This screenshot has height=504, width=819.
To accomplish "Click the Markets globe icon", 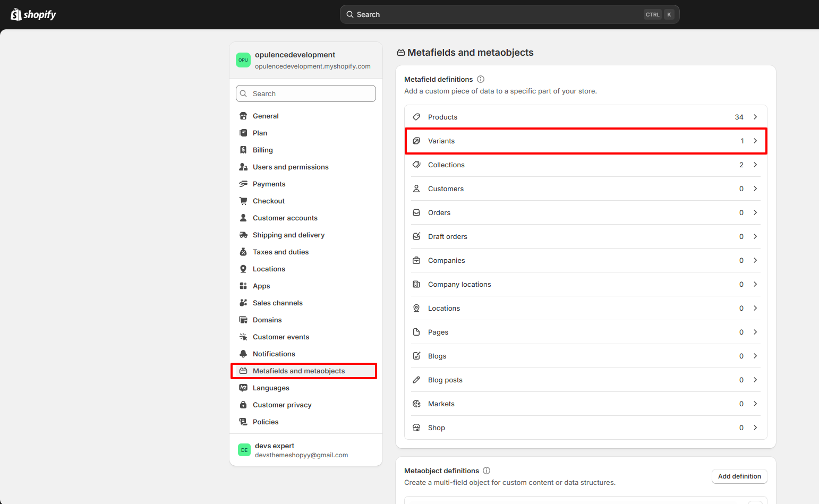I will click(x=416, y=404).
